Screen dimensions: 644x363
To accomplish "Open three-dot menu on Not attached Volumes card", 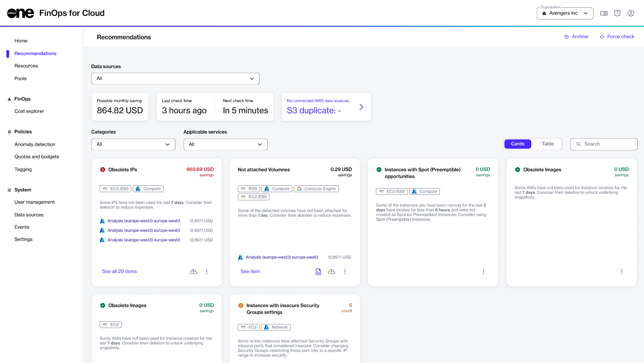I will pyautogui.click(x=345, y=272).
